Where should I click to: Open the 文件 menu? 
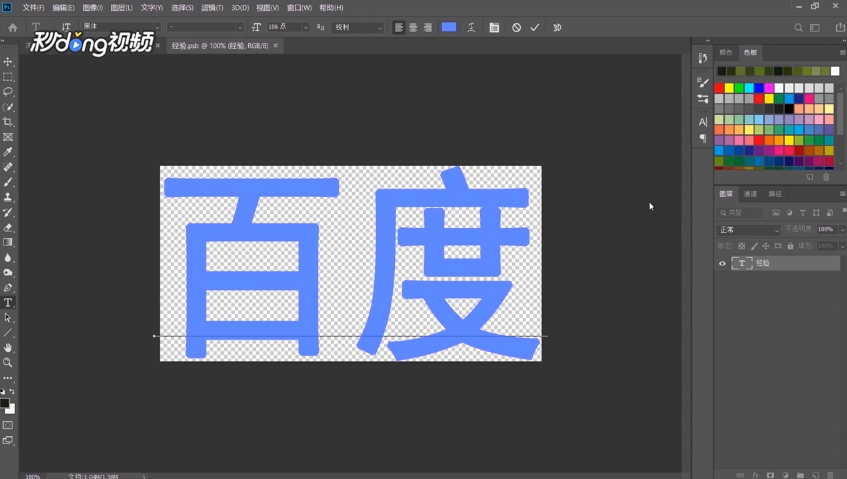coord(33,8)
